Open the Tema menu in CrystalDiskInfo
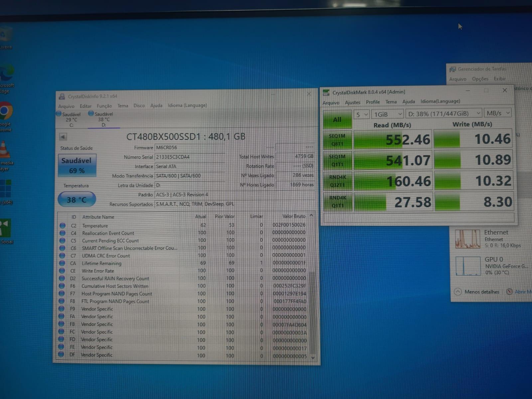 123,106
